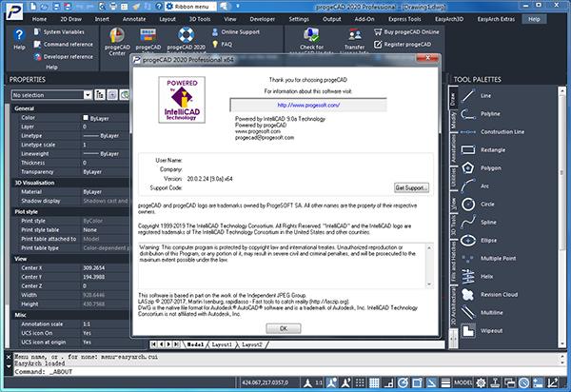
Task: Click the command line input field
Action: point(287,372)
